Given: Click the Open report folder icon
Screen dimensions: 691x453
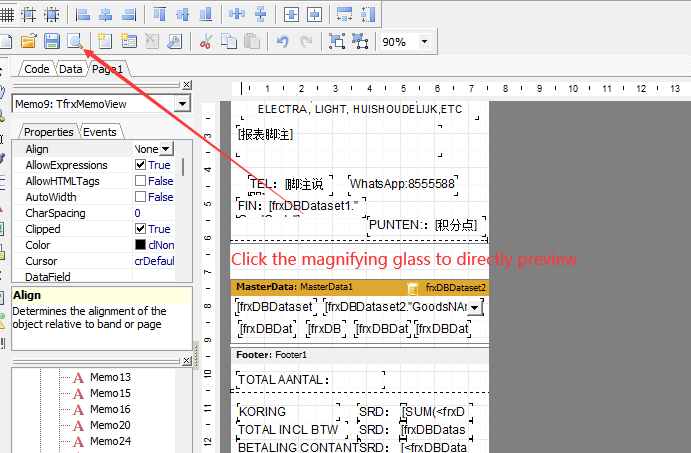Looking at the screenshot, I should click(x=30, y=41).
